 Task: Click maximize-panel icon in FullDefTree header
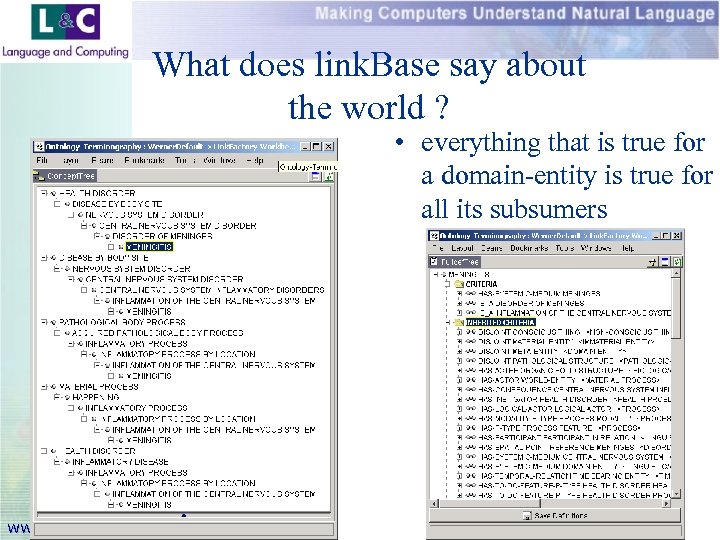pyautogui.click(x=664, y=262)
